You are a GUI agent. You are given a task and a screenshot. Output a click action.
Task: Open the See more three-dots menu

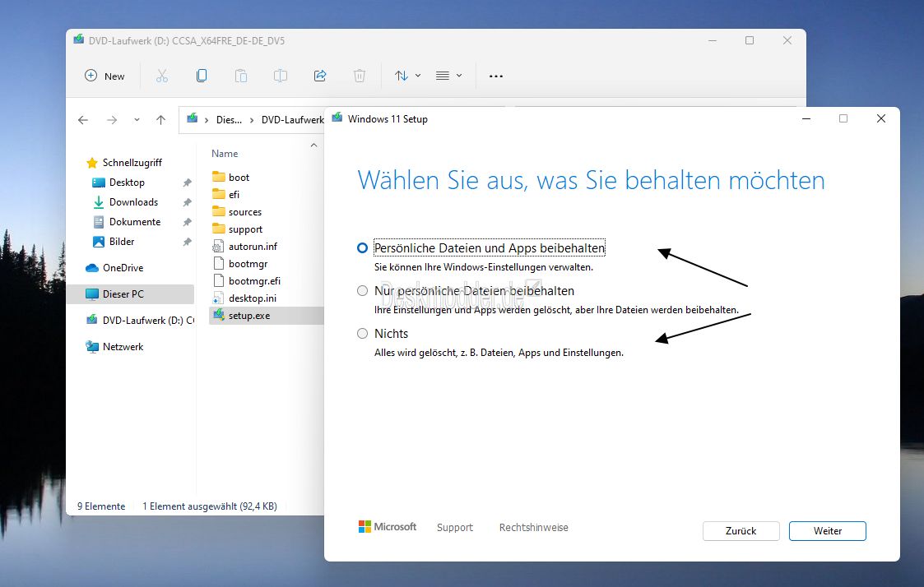click(x=496, y=76)
